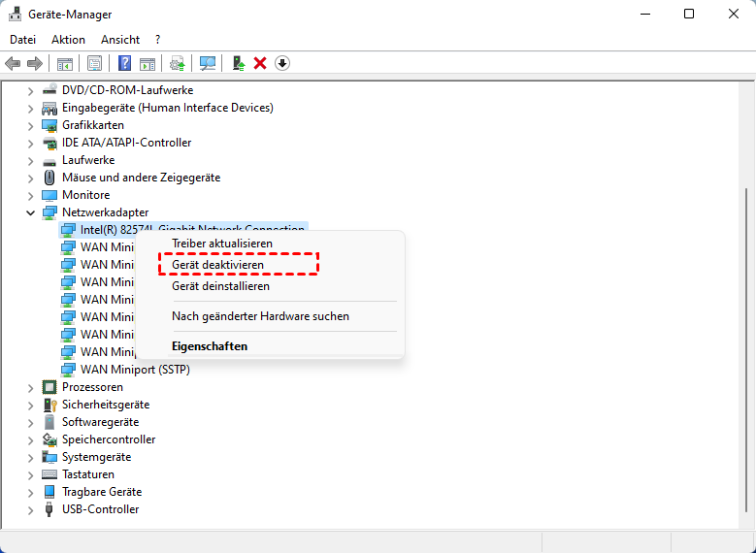The image size is (756, 553).
Task: Click the Prozessoren chip icon
Action: click(x=49, y=387)
